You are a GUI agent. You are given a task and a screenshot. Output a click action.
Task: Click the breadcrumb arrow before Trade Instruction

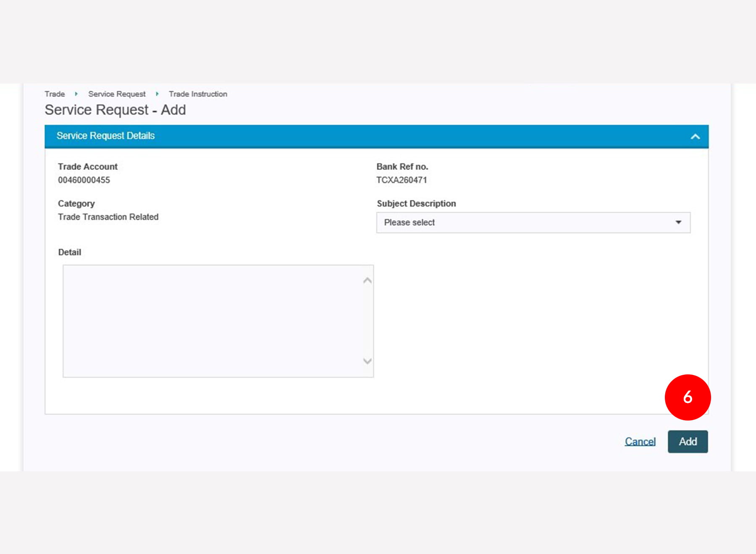pos(157,94)
